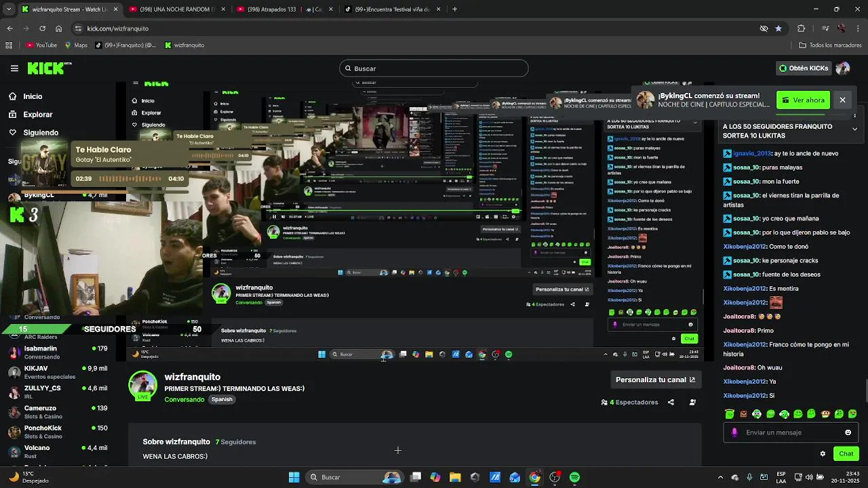Image resolution: width=868 pixels, height=488 pixels.
Task: Click the Spanish language tag
Action: [222, 399]
